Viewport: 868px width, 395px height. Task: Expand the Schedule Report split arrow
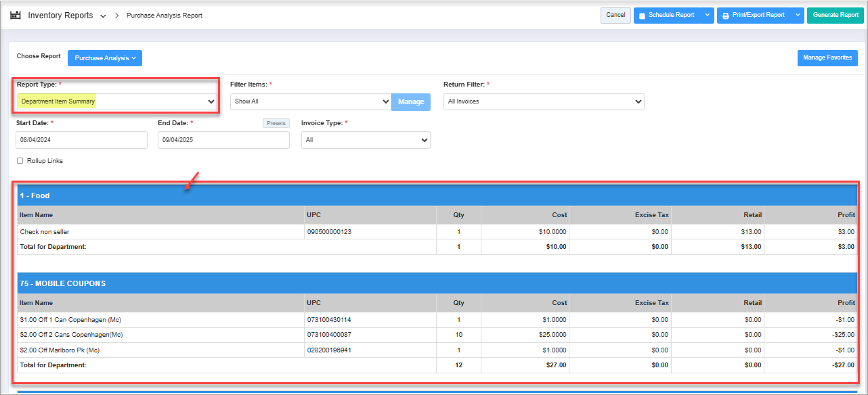click(x=707, y=16)
